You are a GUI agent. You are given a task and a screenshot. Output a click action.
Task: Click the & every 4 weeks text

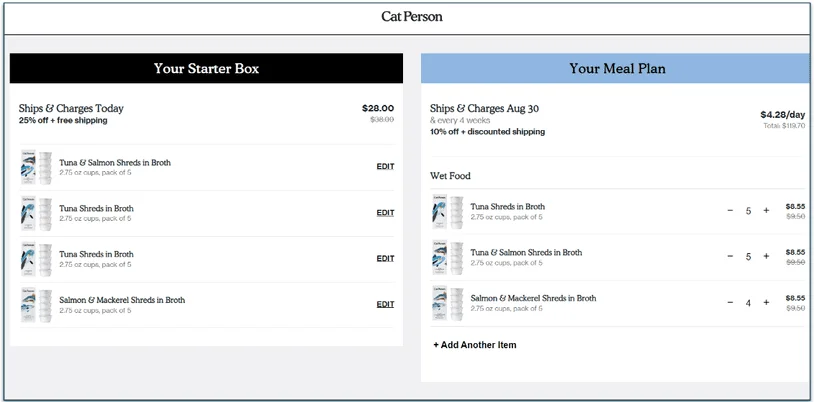pyautogui.click(x=460, y=120)
